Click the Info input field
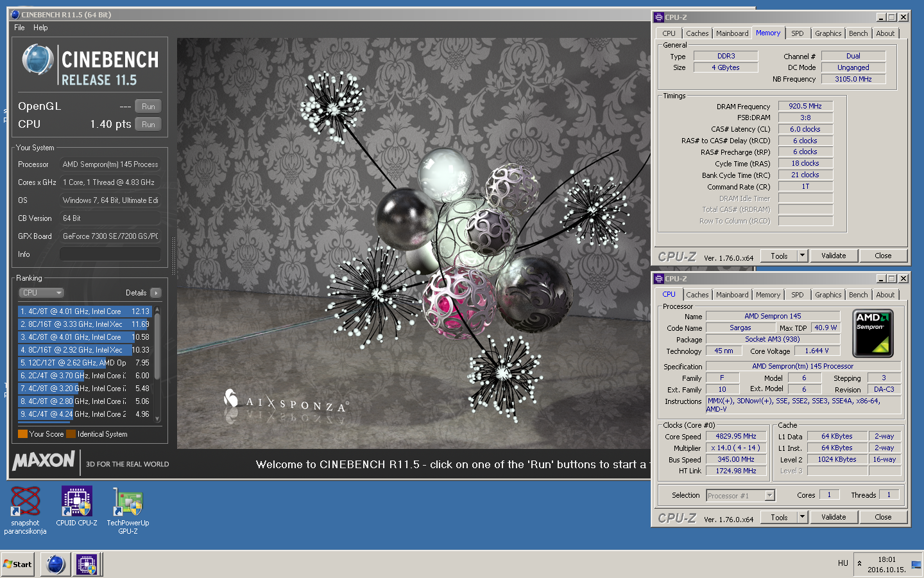 (x=110, y=254)
